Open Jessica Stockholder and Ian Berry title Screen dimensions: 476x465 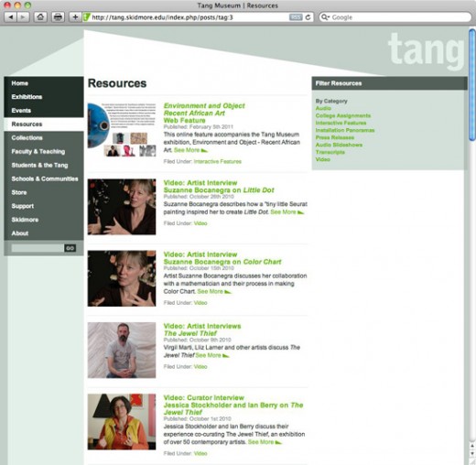point(233,406)
